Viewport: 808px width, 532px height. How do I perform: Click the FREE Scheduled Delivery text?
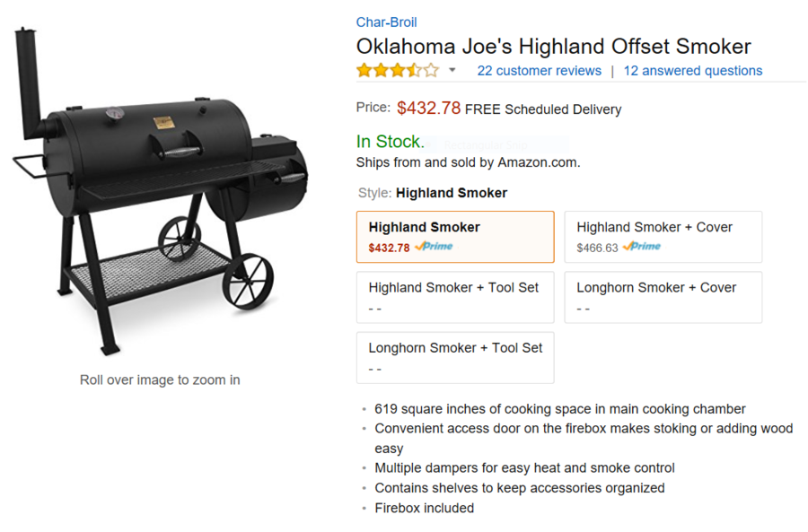coord(543,109)
